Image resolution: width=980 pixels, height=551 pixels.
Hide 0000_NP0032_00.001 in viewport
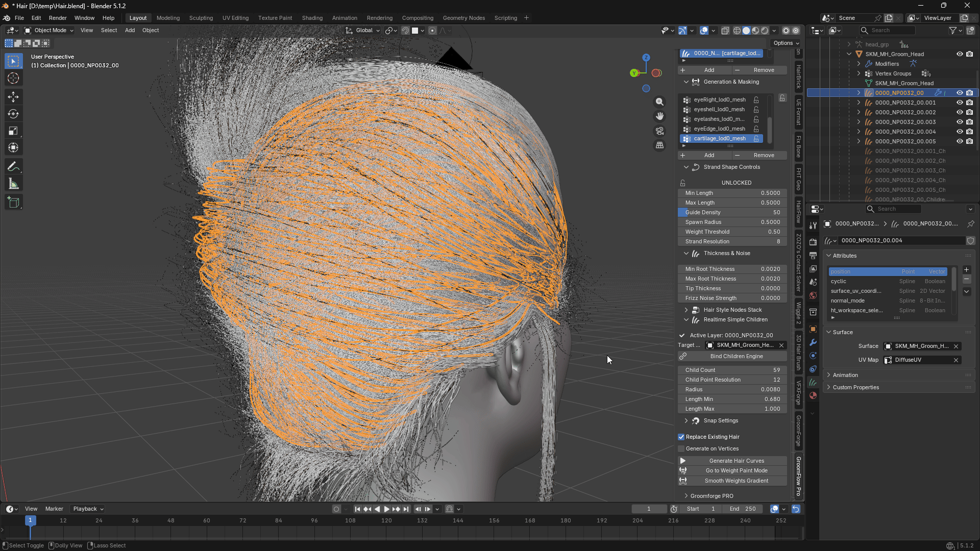coord(960,103)
